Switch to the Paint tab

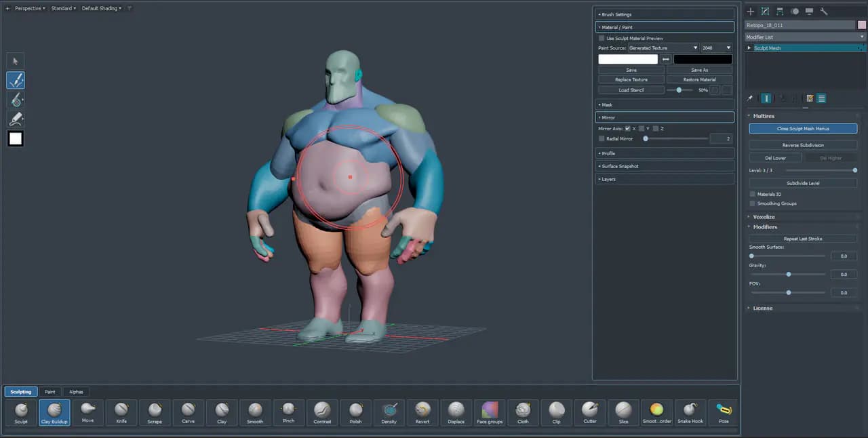point(50,392)
